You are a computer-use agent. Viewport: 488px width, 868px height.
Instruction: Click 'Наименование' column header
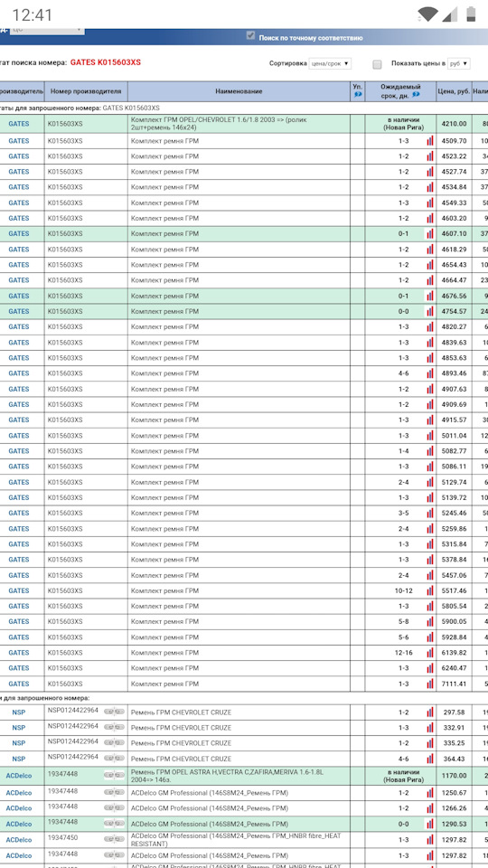pos(239,91)
